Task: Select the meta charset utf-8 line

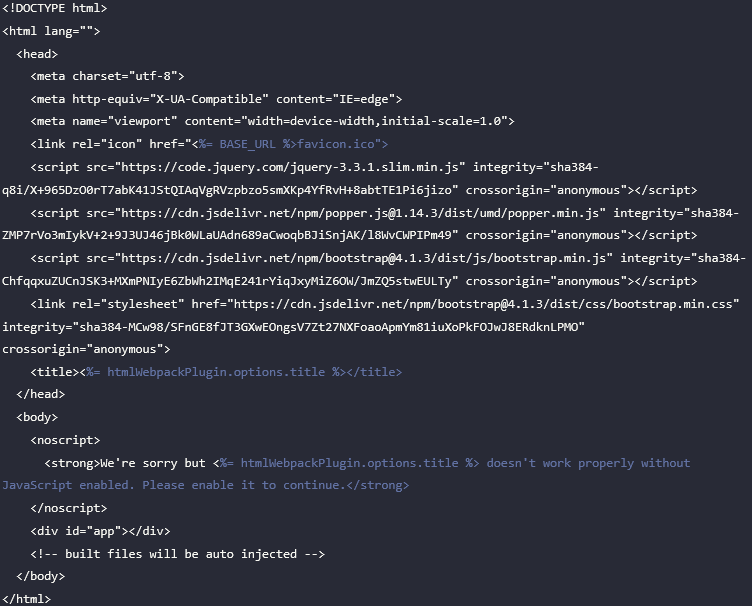Action: coord(107,76)
